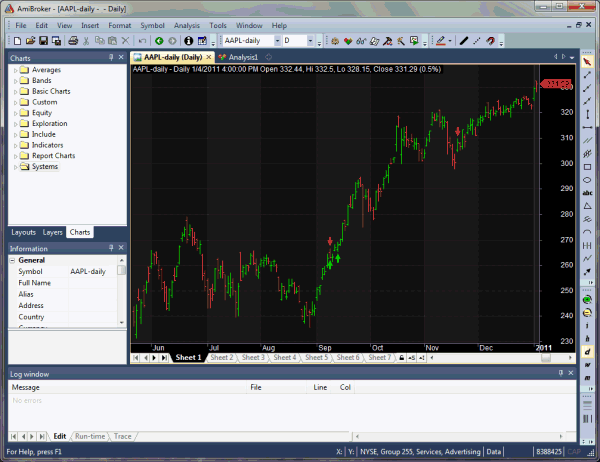This screenshot has width=600, height=462.
Task: Click the New document icon
Action: (17, 41)
